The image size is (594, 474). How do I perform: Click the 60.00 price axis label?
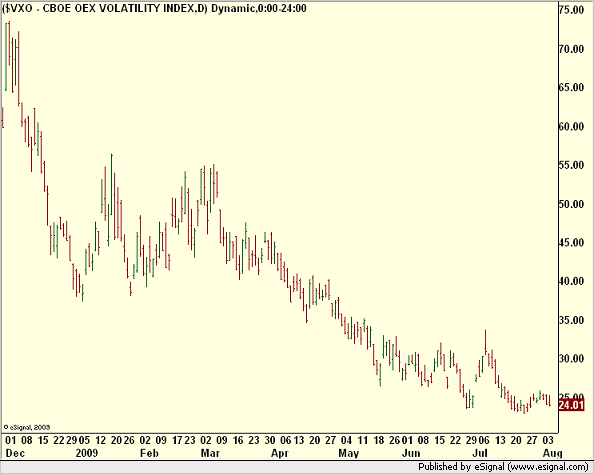[x=571, y=127]
